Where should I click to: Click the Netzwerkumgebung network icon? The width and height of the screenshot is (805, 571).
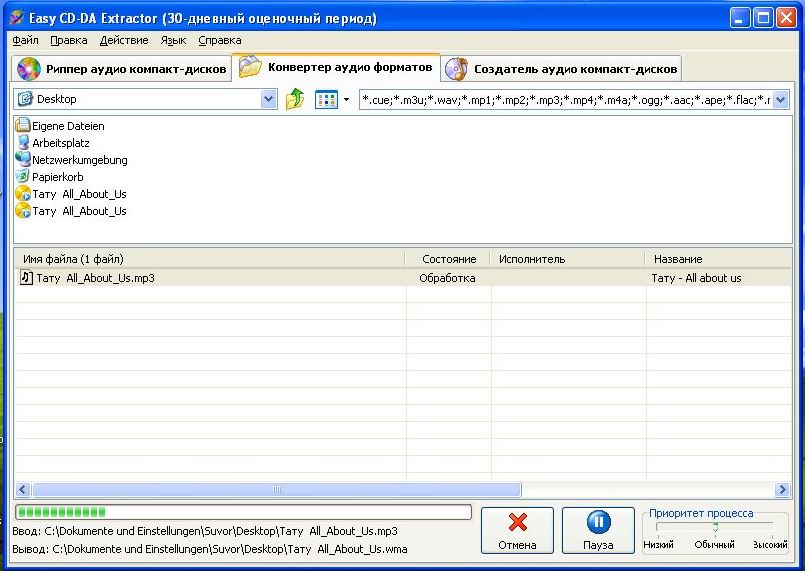tap(23, 159)
